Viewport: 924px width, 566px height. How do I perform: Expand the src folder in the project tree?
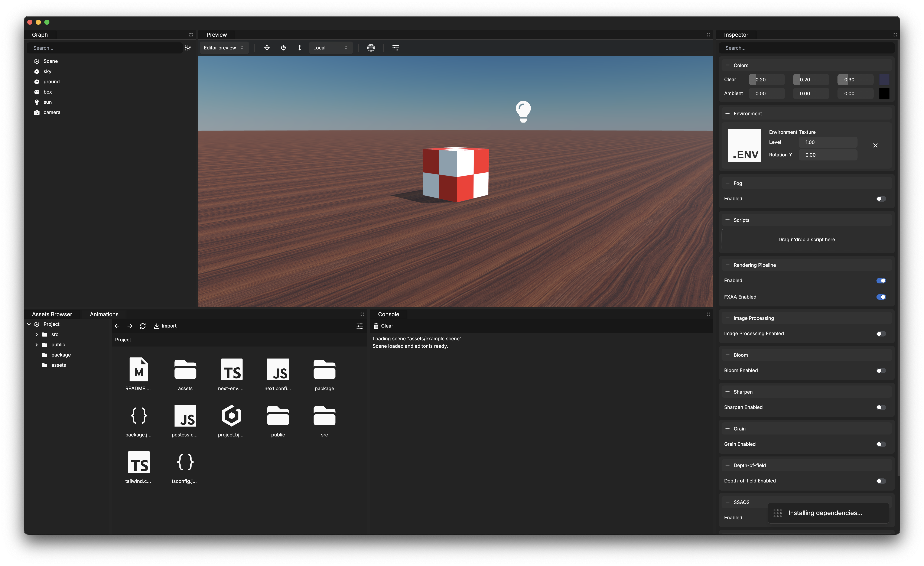(36, 335)
